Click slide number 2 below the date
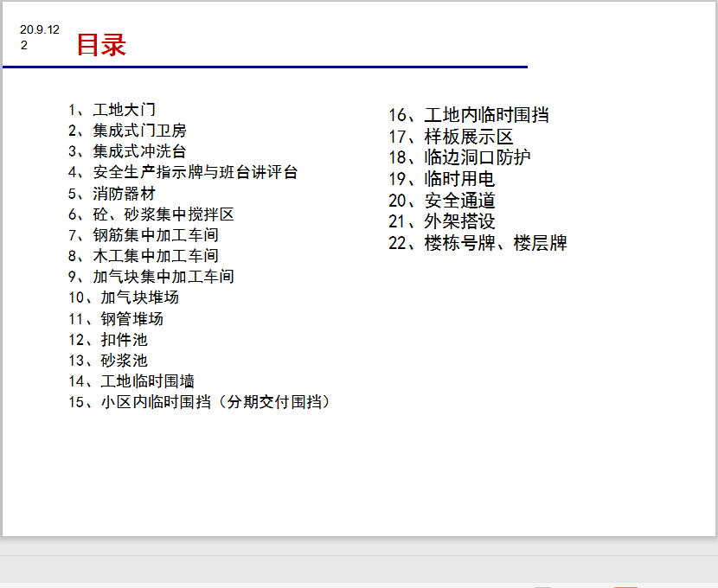The width and height of the screenshot is (718, 588). coord(24,45)
